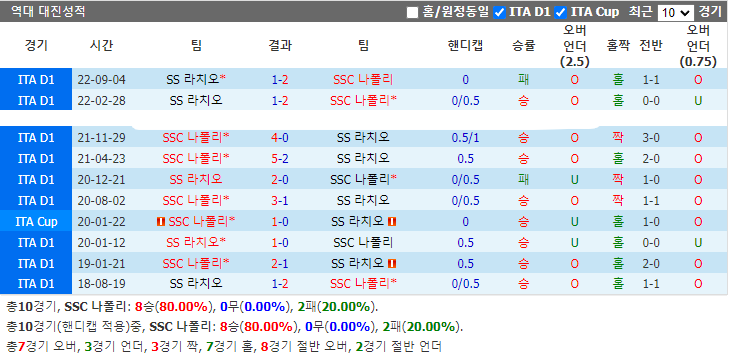Click the ITA D1 cell in 22-09-04 row
729x362 pixels.
click(36, 80)
